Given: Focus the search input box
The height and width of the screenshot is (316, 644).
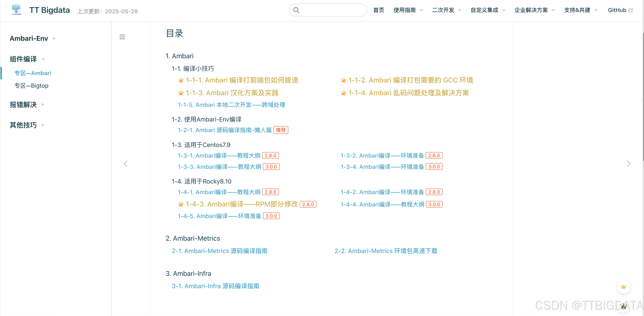Looking at the screenshot, I should coord(332,10).
